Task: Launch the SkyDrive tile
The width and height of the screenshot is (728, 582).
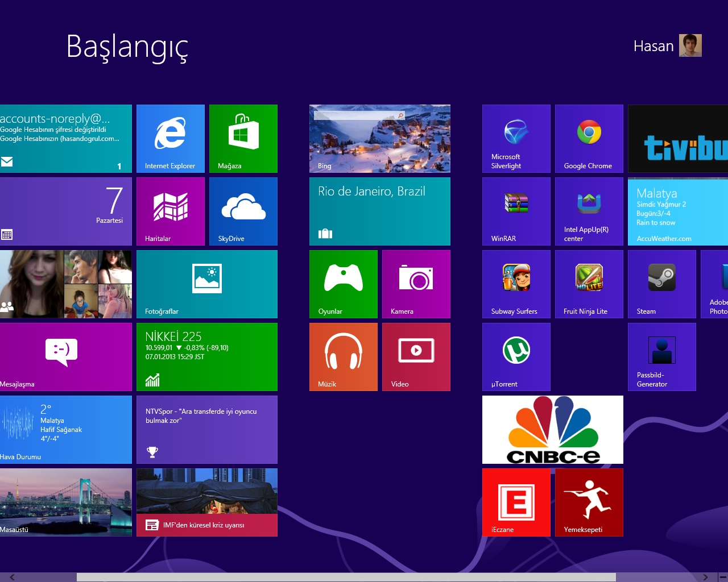Action: pyautogui.click(x=243, y=211)
